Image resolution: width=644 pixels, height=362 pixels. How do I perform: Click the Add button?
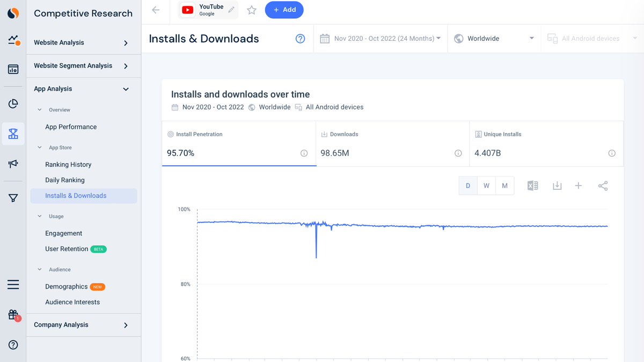coord(284,10)
